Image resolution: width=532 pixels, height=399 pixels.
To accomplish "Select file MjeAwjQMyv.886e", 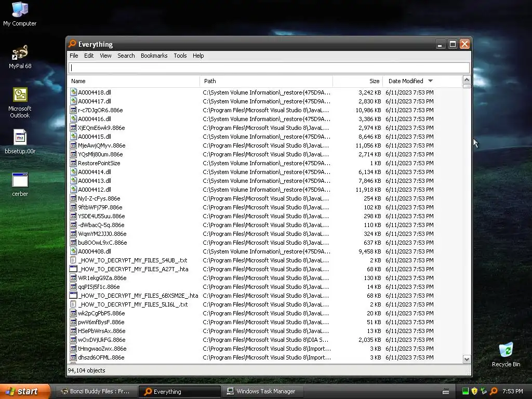I will click(x=101, y=145).
